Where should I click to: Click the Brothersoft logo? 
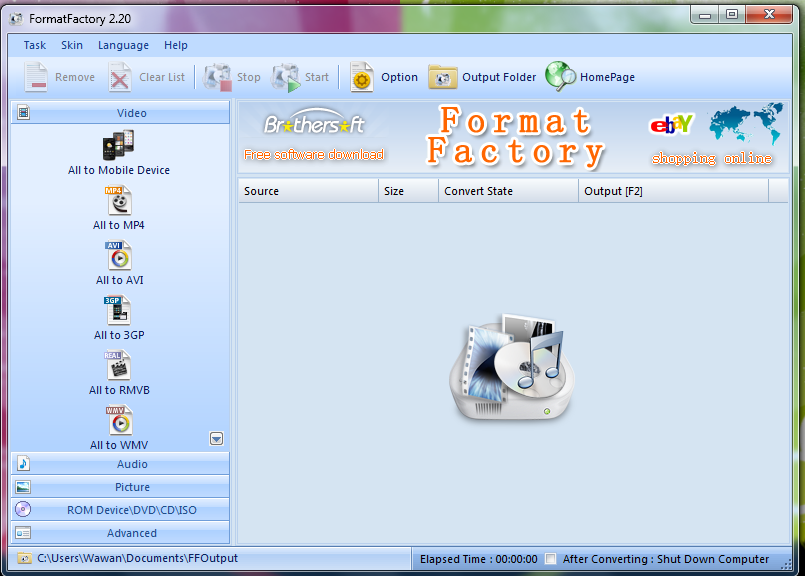click(314, 122)
